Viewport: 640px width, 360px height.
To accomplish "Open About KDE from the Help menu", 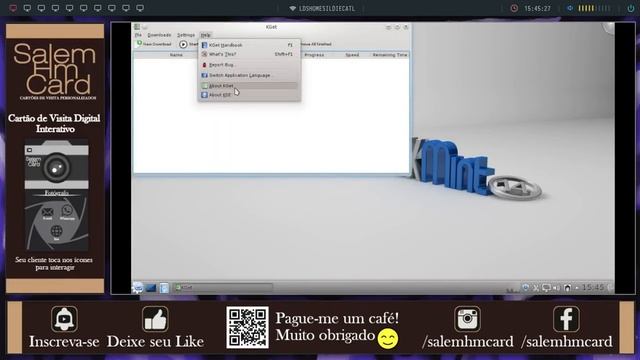I will tap(249, 95).
